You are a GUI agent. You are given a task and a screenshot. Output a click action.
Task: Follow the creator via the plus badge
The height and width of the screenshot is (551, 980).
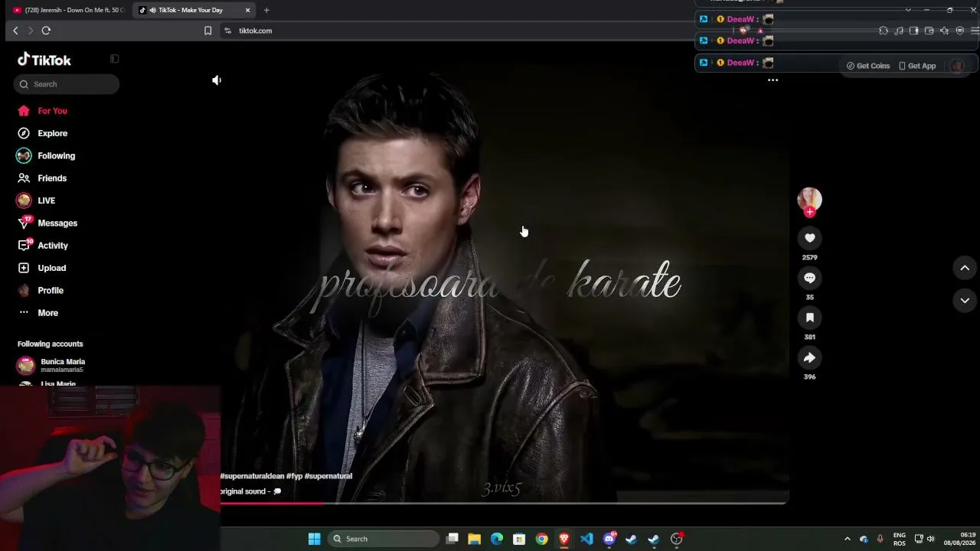coord(810,212)
